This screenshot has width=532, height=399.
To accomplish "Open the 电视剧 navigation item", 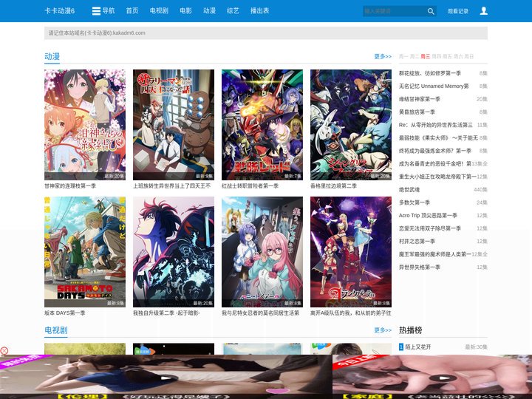I will 159,11.
